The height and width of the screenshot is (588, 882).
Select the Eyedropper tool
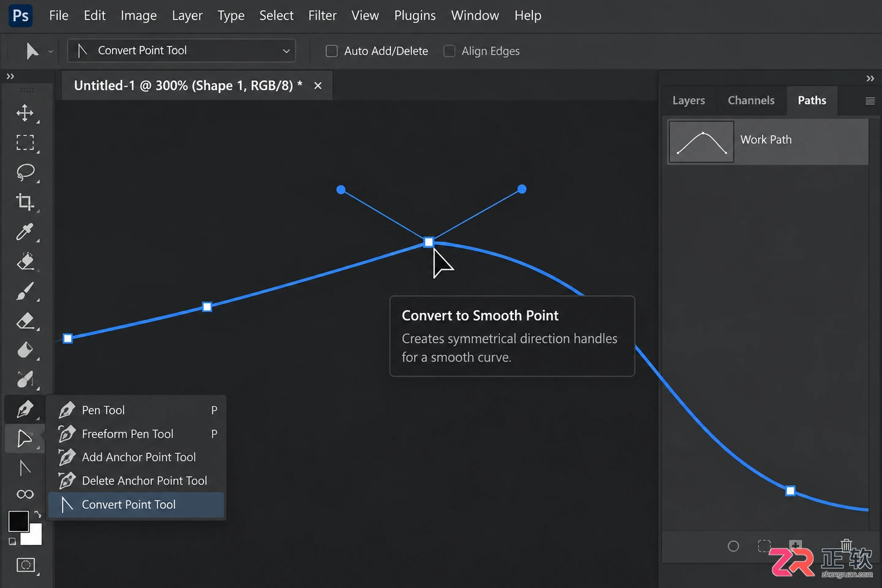[x=25, y=232]
